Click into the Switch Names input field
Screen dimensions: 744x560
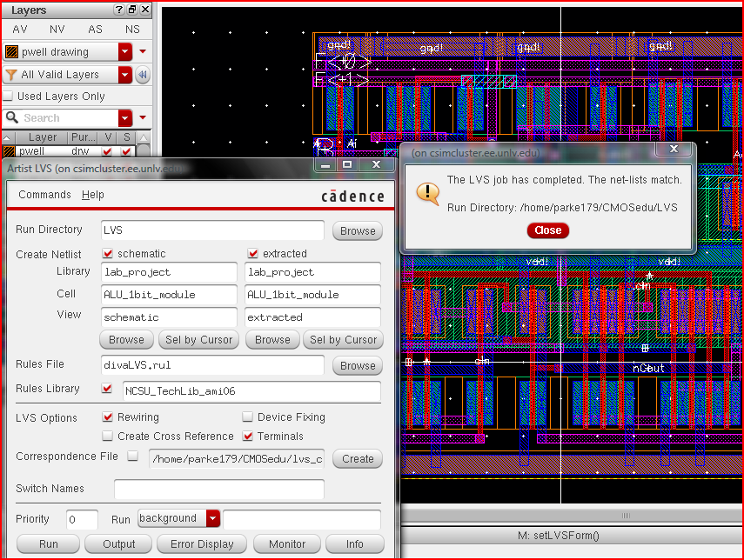pos(218,489)
